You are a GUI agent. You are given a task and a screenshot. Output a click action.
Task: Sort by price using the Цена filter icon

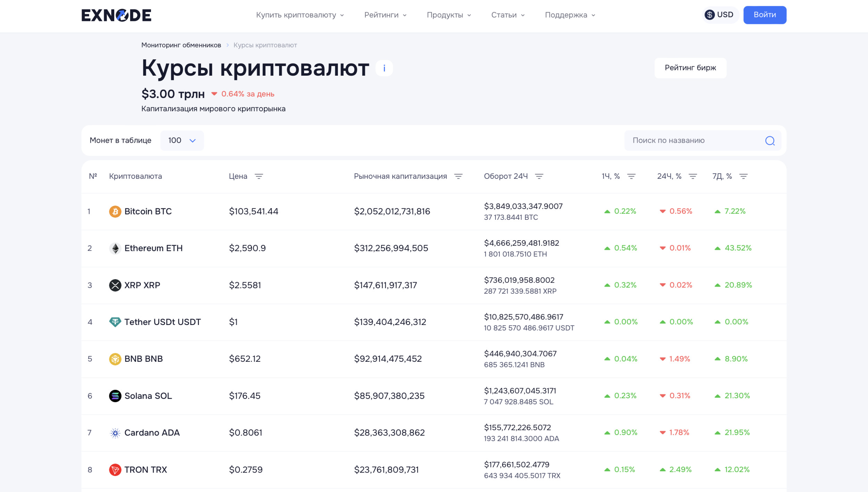pos(259,176)
